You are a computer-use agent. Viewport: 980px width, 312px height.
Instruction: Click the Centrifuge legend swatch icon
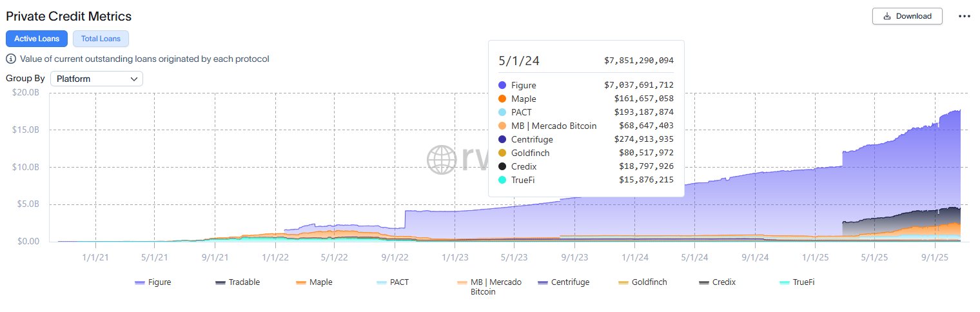(x=542, y=282)
